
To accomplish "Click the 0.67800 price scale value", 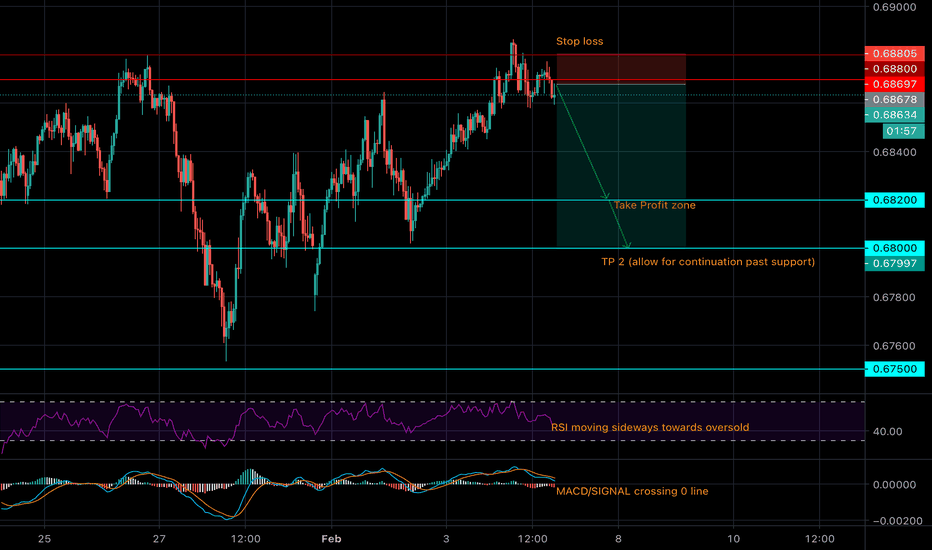I will [x=895, y=297].
